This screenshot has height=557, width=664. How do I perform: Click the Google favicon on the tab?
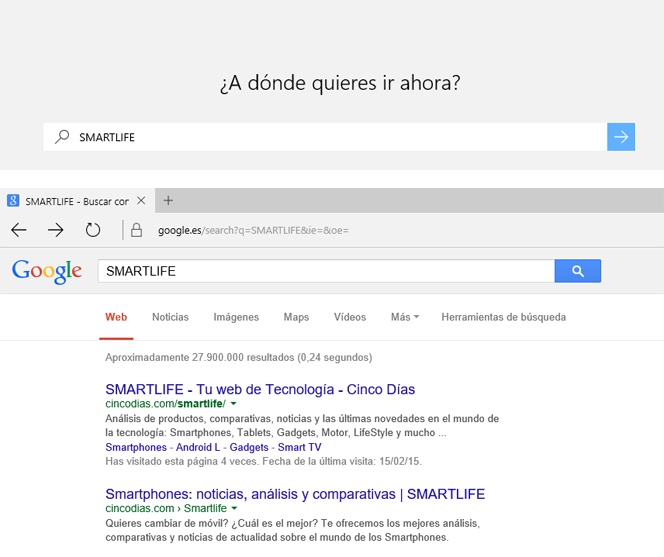click(13, 200)
